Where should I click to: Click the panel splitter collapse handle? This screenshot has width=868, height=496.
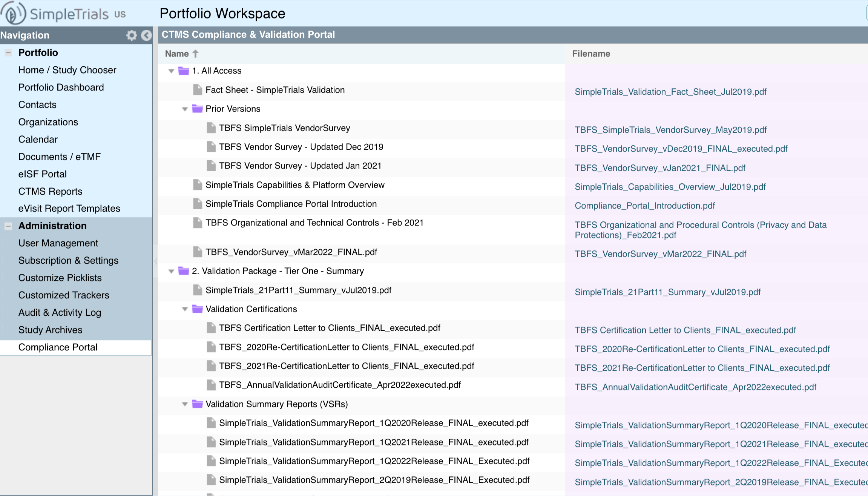[155, 261]
